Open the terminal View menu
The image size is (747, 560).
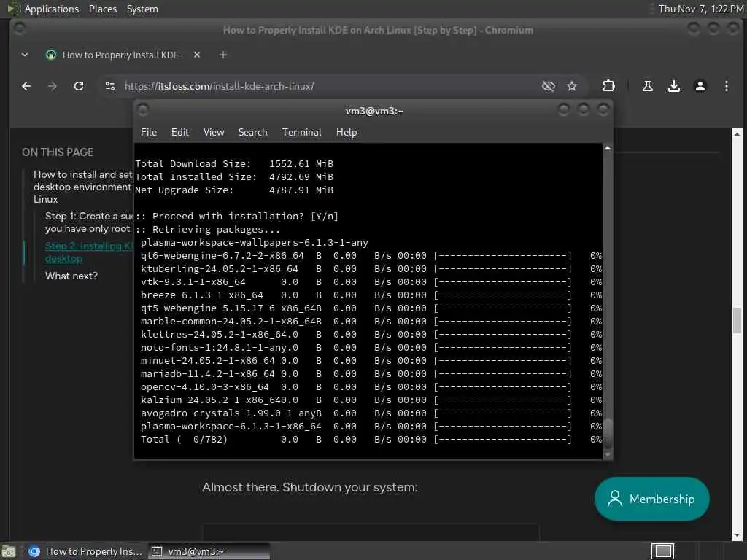tap(214, 133)
